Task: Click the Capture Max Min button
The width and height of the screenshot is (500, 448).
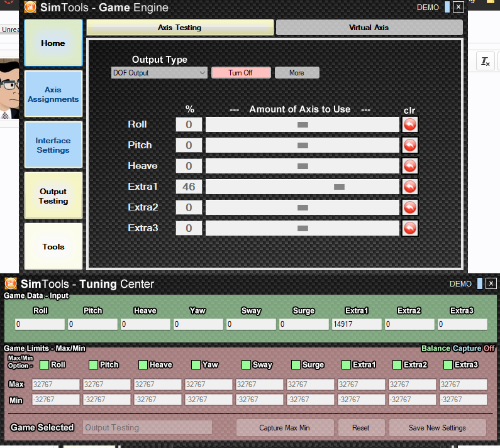Action: tap(285, 428)
